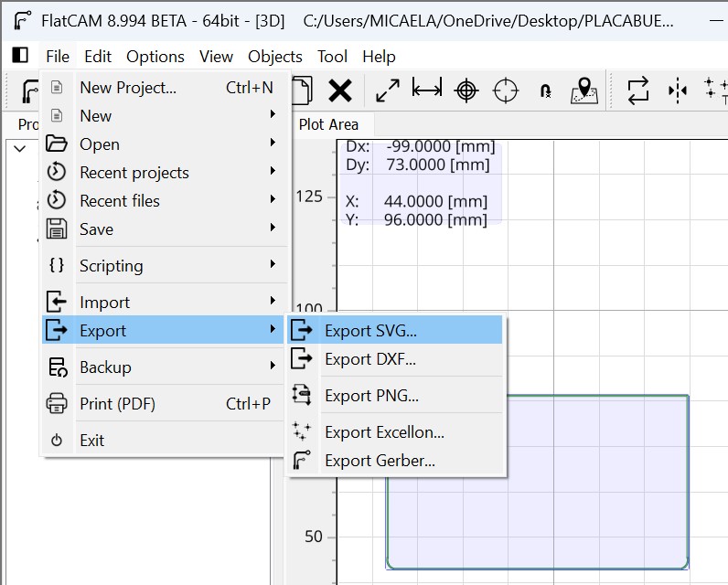Click the Move to Origin circle icon

506,90
